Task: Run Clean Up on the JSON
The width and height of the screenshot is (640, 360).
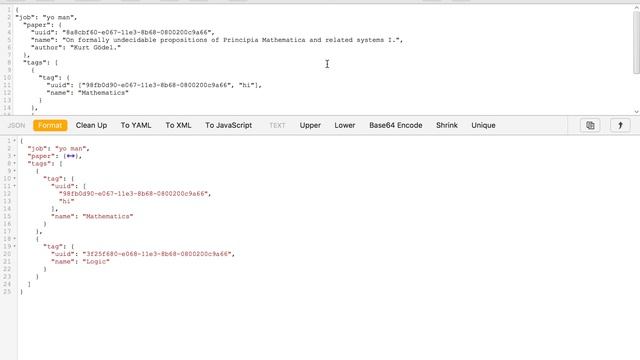Action: tap(91, 125)
